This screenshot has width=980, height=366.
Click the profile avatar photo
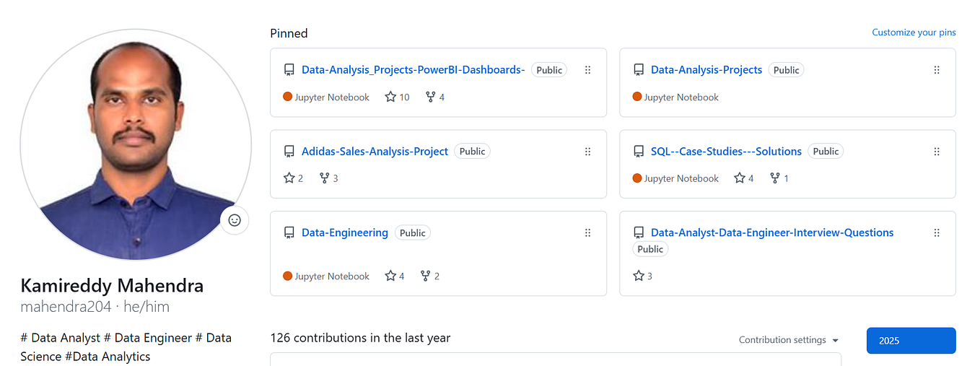[135, 144]
